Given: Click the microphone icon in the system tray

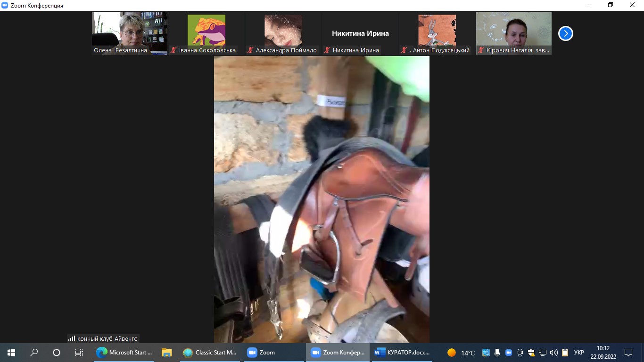Looking at the screenshot, I should click(x=497, y=353).
